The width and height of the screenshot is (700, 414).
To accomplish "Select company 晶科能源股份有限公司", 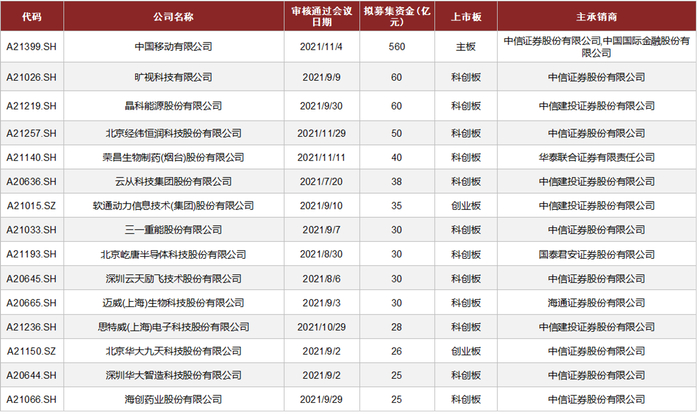I will [174, 106].
